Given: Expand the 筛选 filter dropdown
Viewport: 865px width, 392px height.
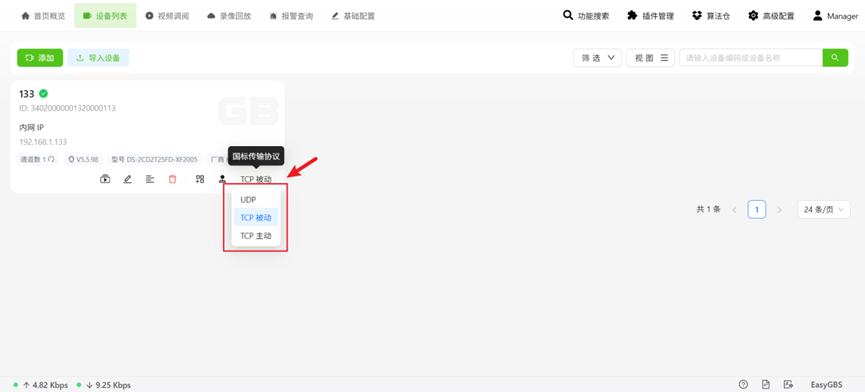Looking at the screenshot, I should pos(597,58).
